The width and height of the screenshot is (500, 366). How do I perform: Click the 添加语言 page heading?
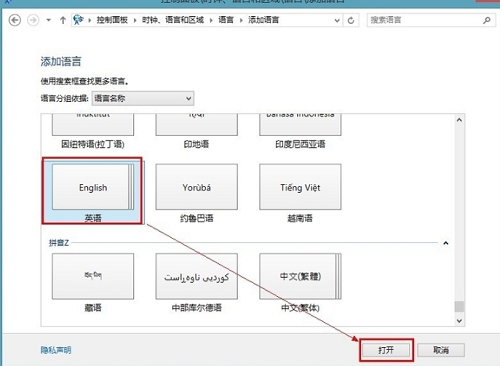tap(61, 61)
